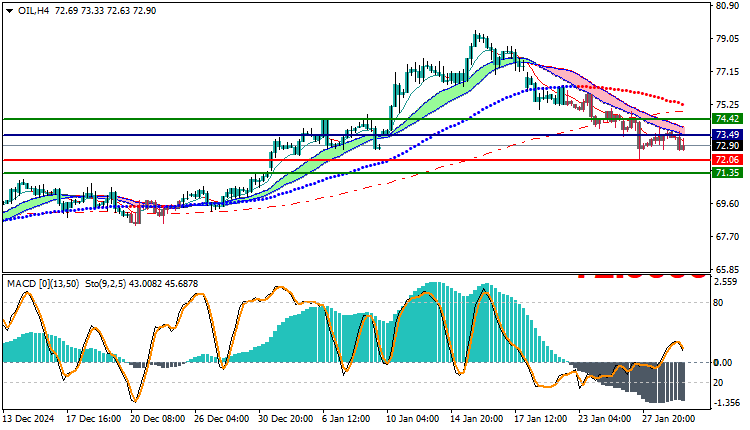Image resolution: width=750 pixels, height=430 pixels.
Task: Select the red 72.06 price level label
Action: pyautogui.click(x=728, y=160)
